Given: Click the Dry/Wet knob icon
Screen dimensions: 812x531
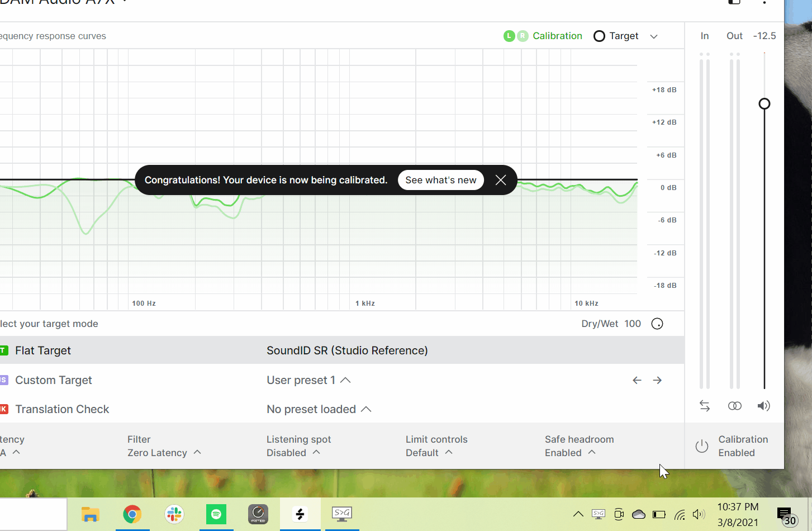Looking at the screenshot, I should (657, 324).
